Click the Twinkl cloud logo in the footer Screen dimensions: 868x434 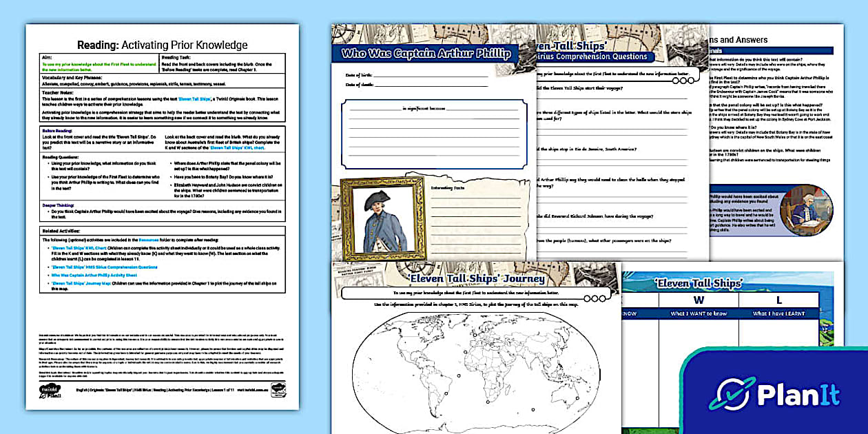click(x=50, y=389)
